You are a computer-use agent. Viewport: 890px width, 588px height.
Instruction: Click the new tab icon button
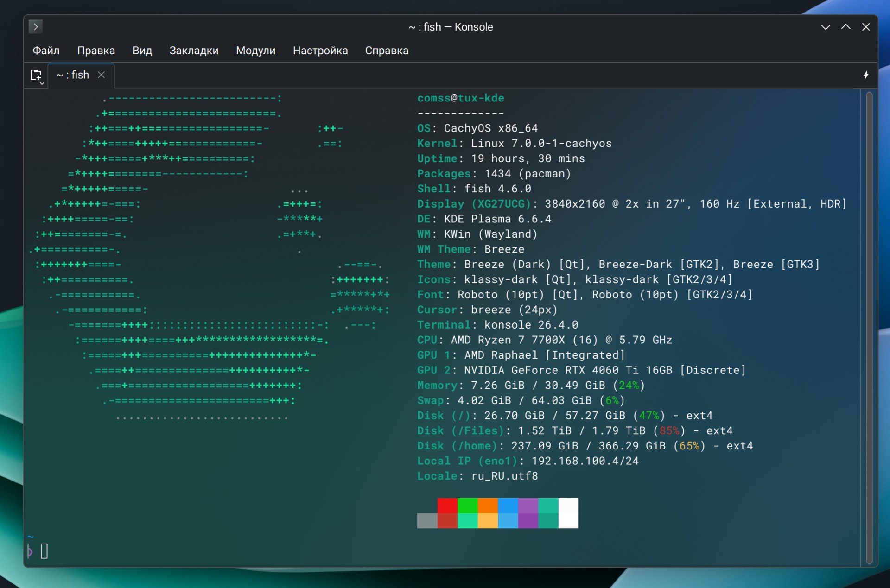[x=35, y=74]
